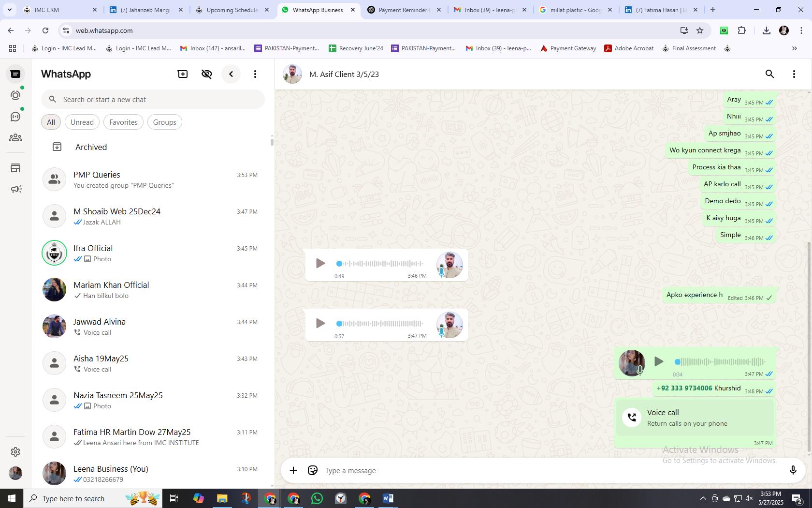This screenshot has height=508, width=812.
Task: Click the search icon in chat header
Action: (770, 74)
